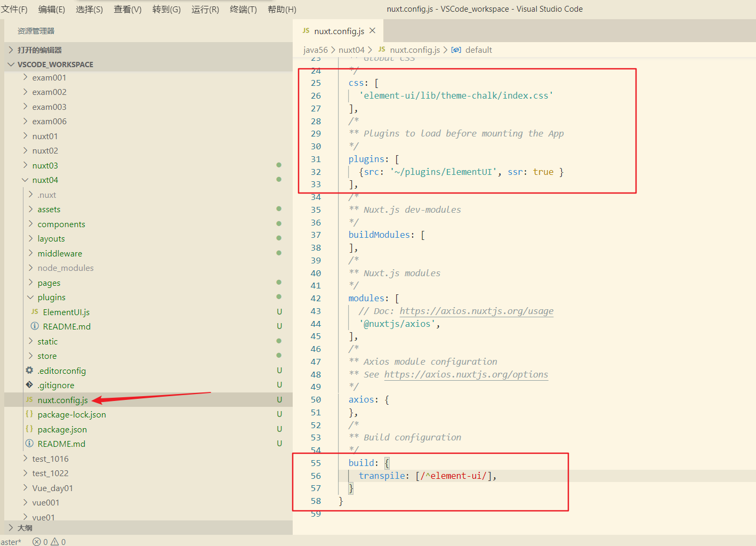
Task: Click the JS icon of nuxt.config.js in explorer
Action: [x=29, y=399]
